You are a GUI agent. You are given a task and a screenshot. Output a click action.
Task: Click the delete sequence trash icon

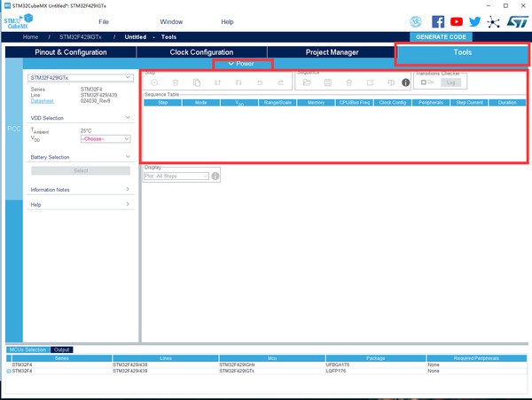click(348, 82)
